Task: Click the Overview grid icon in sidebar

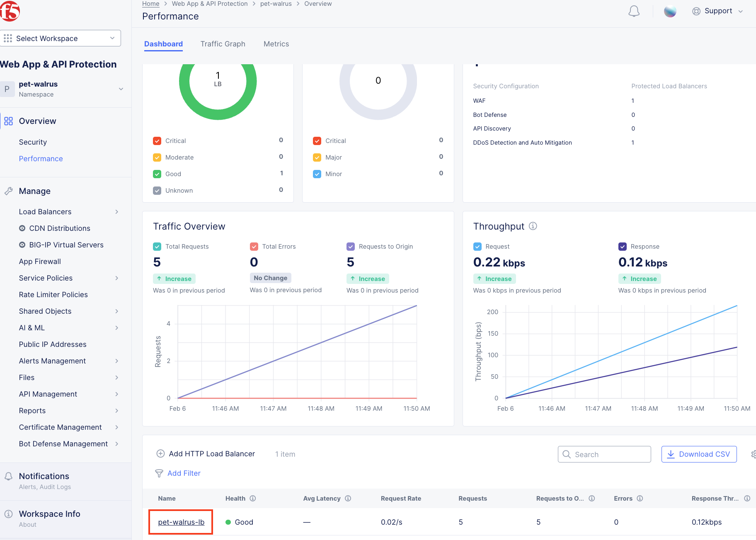Action: point(8,121)
